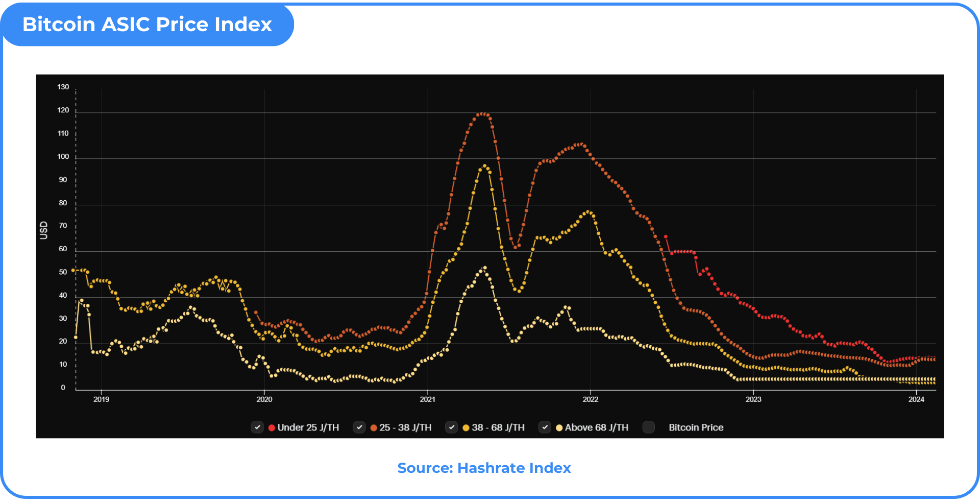The width and height of the screenshot is (980, 503).
Task: Click the 0 y-axis value
Action: point(63,388)
